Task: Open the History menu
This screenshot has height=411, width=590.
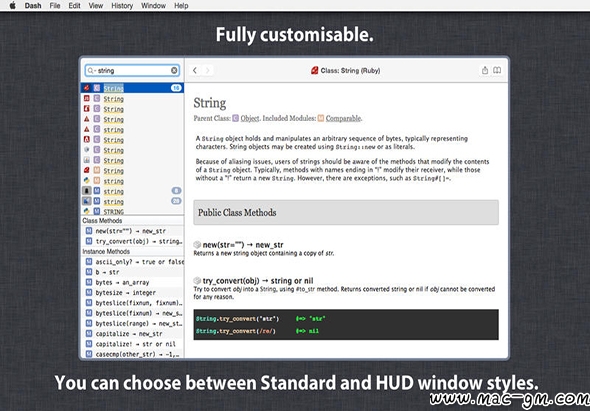Action: [x=122, y=6]
